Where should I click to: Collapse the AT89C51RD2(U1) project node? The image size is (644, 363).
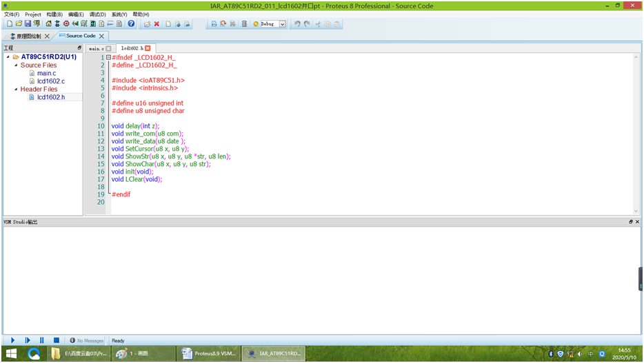[x=8, y=57]
